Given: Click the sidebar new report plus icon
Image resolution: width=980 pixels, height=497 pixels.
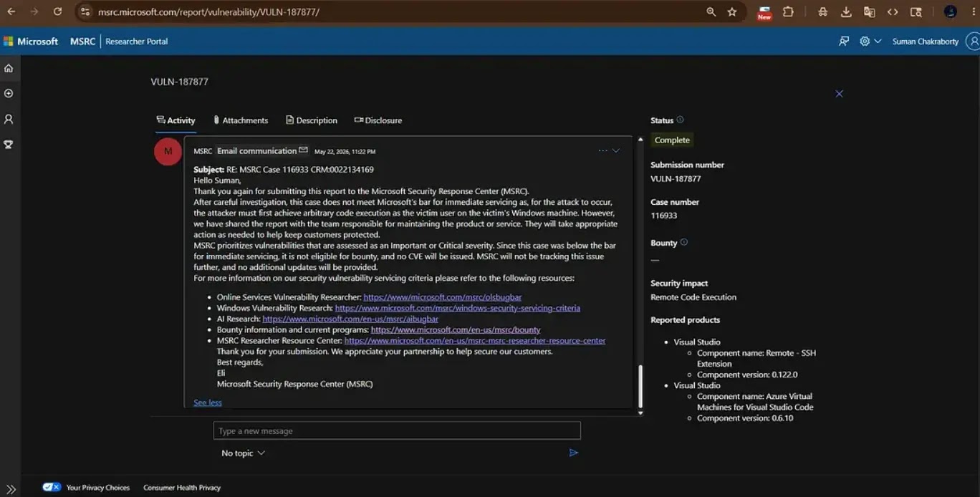Looking at the screenshot, I should 9,93.
